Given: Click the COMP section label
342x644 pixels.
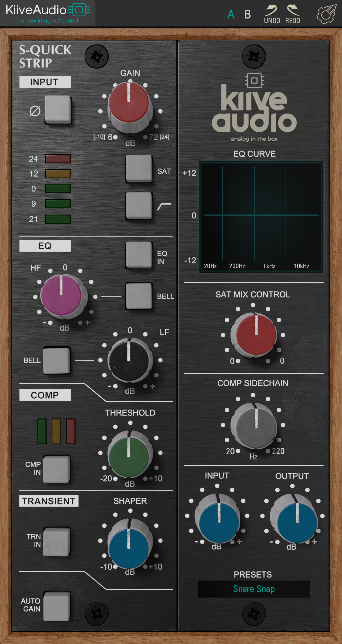Looking at the screenshot, I should point(45,395).
